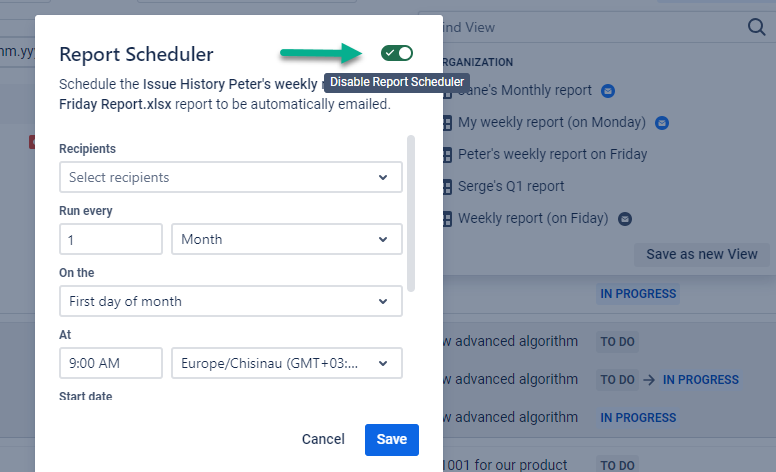Open the Select recipients dropdown
This screenshot has width=776, height=472.
point(231,177)
